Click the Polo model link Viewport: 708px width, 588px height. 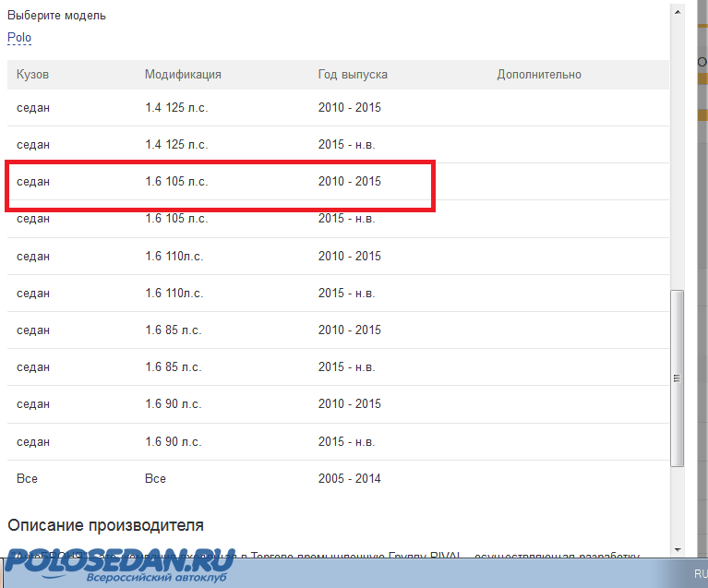pyautogui.click(x=19, y=38)
